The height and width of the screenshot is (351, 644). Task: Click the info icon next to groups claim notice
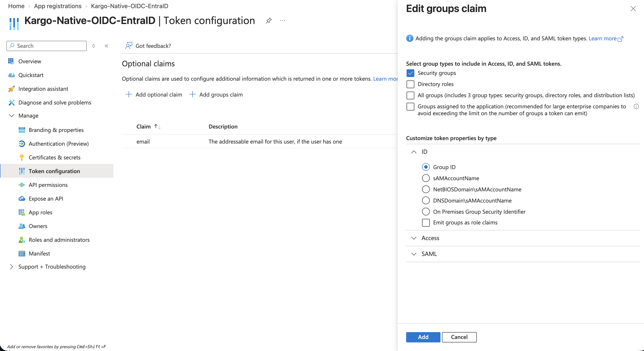tap(410, 38)
